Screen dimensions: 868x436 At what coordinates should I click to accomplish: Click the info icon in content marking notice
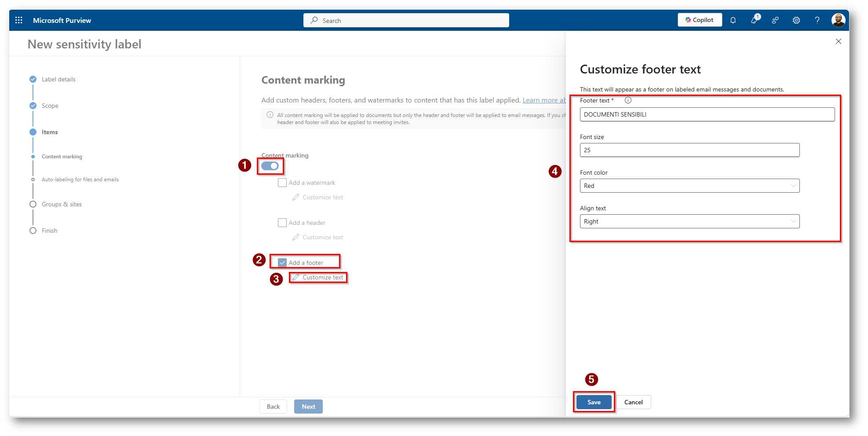pos(270,115)
